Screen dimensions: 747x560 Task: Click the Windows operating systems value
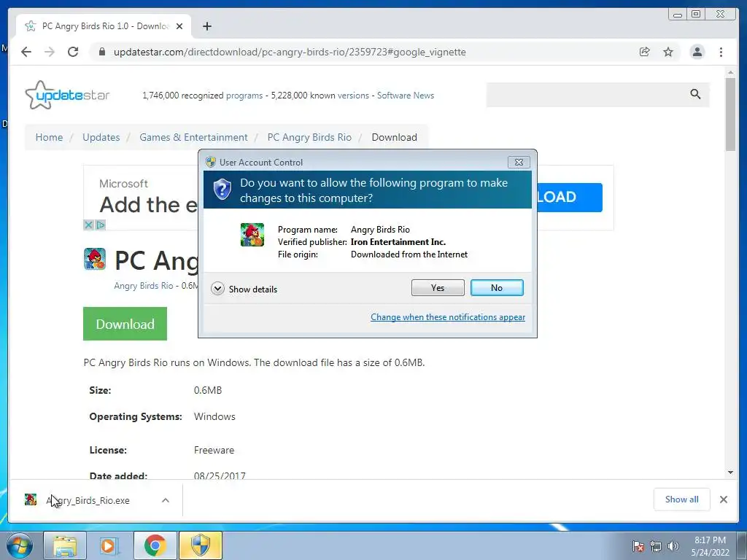click(214, 416)
